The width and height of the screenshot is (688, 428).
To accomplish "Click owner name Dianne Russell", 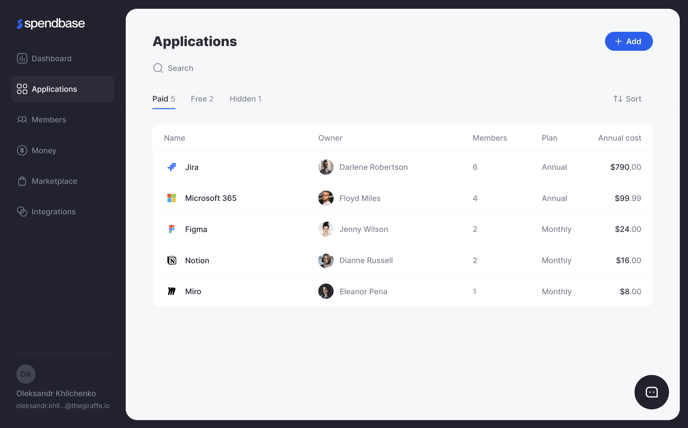I will click(366, 260).
